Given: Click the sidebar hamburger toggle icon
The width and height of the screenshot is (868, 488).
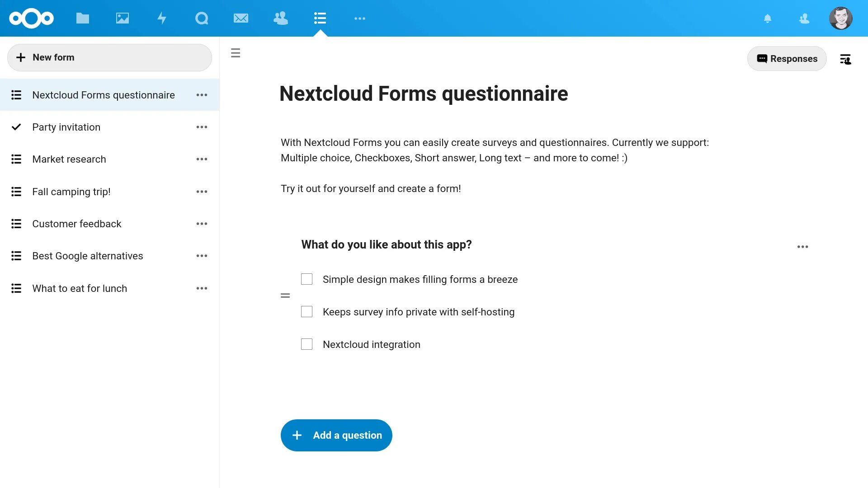Looking at the screenshot, I should (235, 53).
